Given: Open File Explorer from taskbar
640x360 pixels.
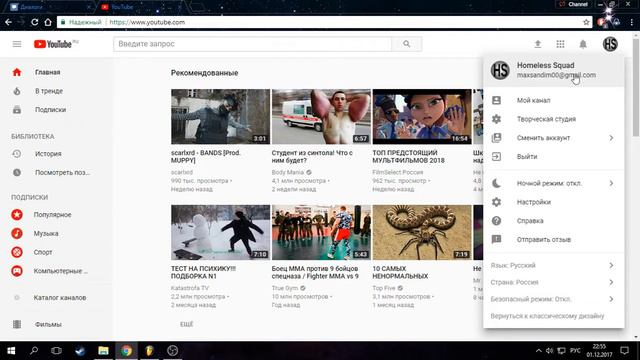Looking at the screenshot, I should click(103, 351).
